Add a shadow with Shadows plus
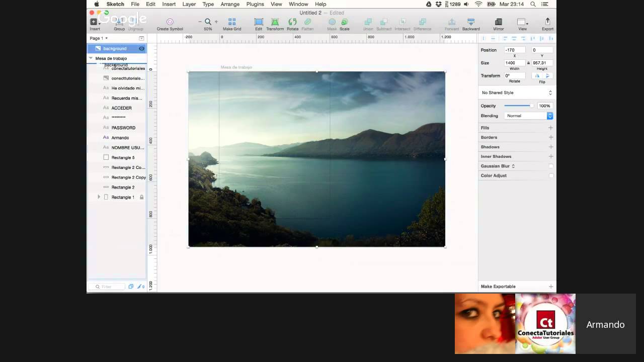This screenshot has width=644, height=362. [550, 147]
